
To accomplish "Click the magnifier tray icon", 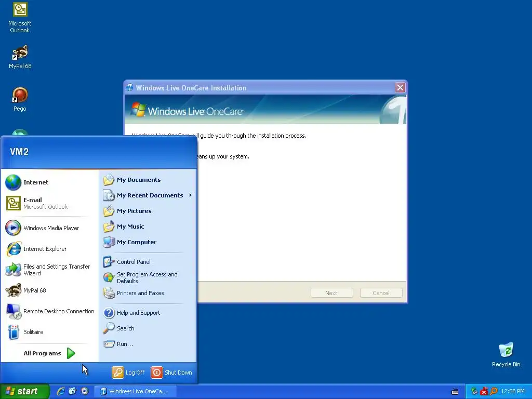I will pos(494,391).
